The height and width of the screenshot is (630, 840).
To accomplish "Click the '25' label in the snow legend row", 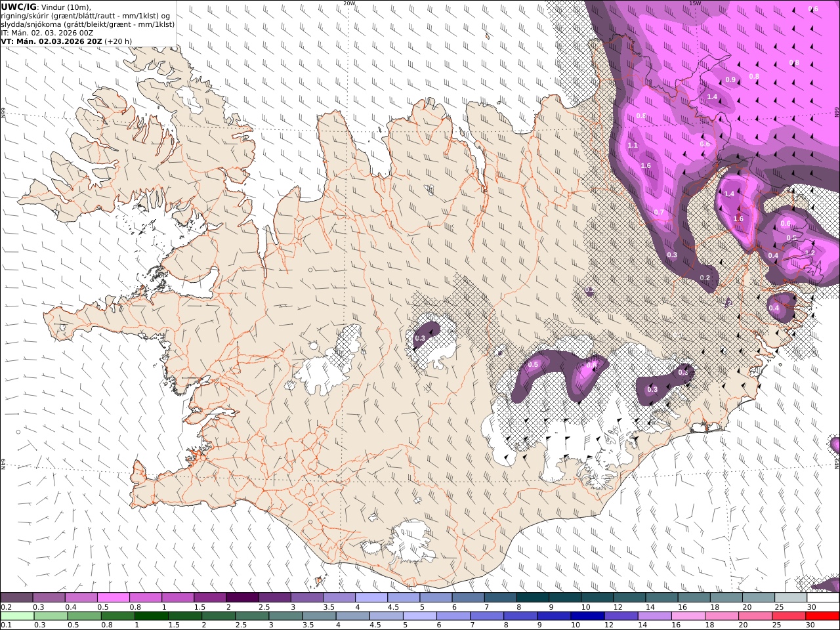I will (x=779, y=607).
